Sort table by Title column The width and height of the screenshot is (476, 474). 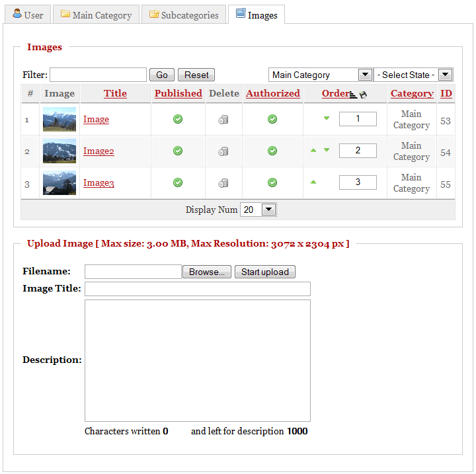(x=115, y=93)
